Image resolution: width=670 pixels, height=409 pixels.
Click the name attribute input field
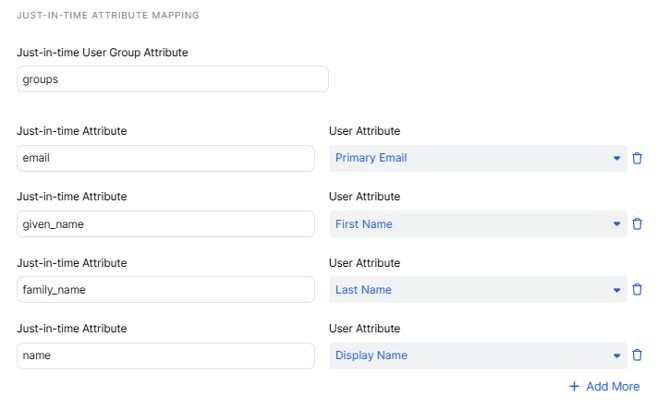point(166,355)
